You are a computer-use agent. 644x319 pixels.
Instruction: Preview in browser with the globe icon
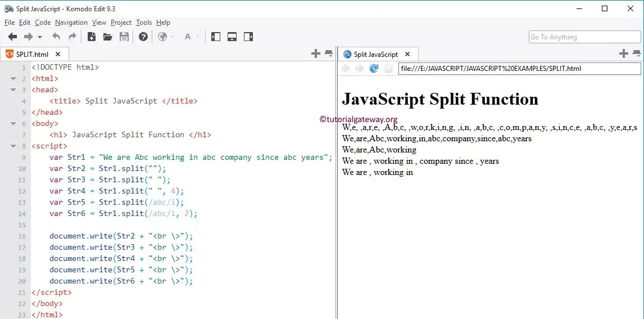click(x=162, y=37)
